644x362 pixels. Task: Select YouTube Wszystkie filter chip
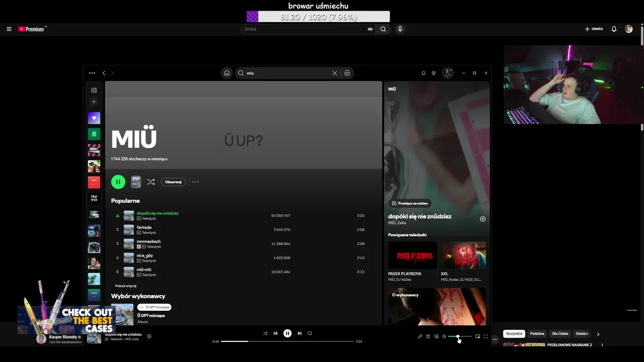tap(514, 334)
